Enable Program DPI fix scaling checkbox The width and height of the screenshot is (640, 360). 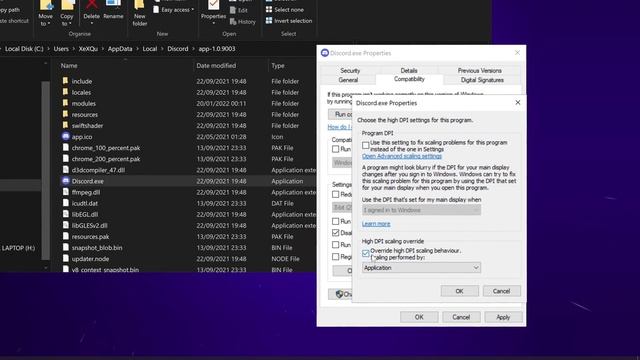pos(365,145)
